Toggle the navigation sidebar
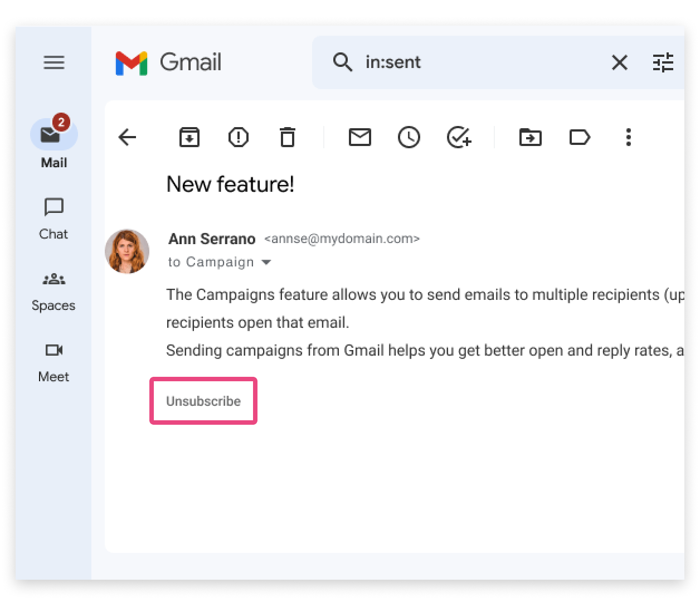 pyautogui.click(x=54, y=62)
